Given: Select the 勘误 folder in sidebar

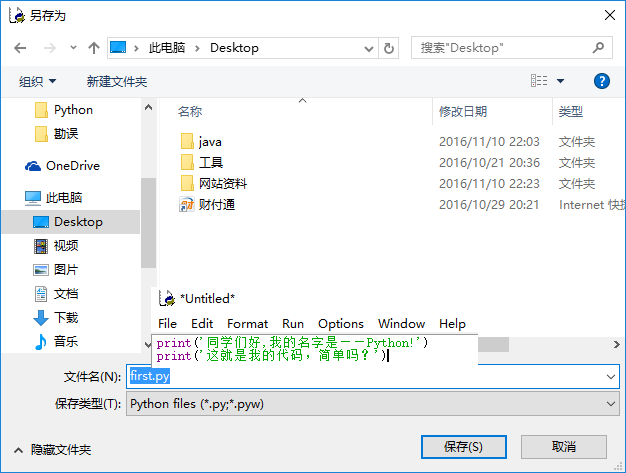Looking at the screenshot, I should pos(56,134).
